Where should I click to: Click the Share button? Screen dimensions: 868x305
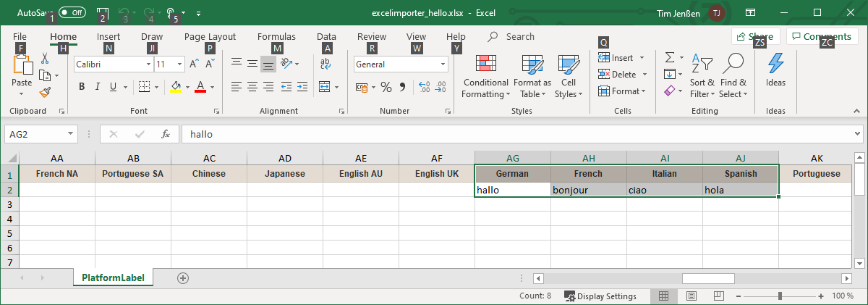point(755,37)
